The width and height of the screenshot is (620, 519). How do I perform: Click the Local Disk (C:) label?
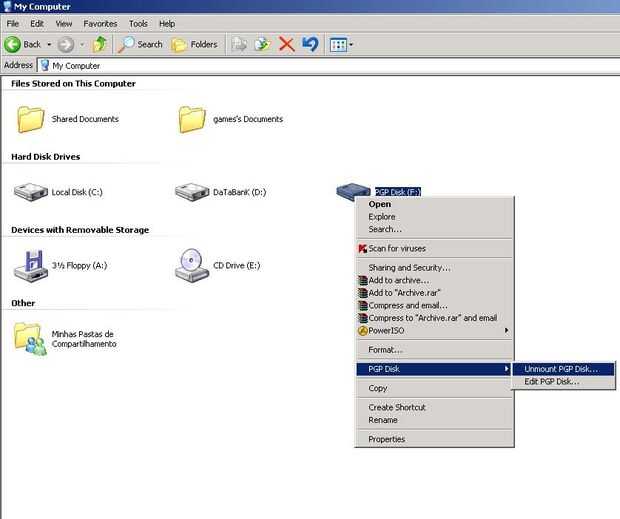coord(77,192)
